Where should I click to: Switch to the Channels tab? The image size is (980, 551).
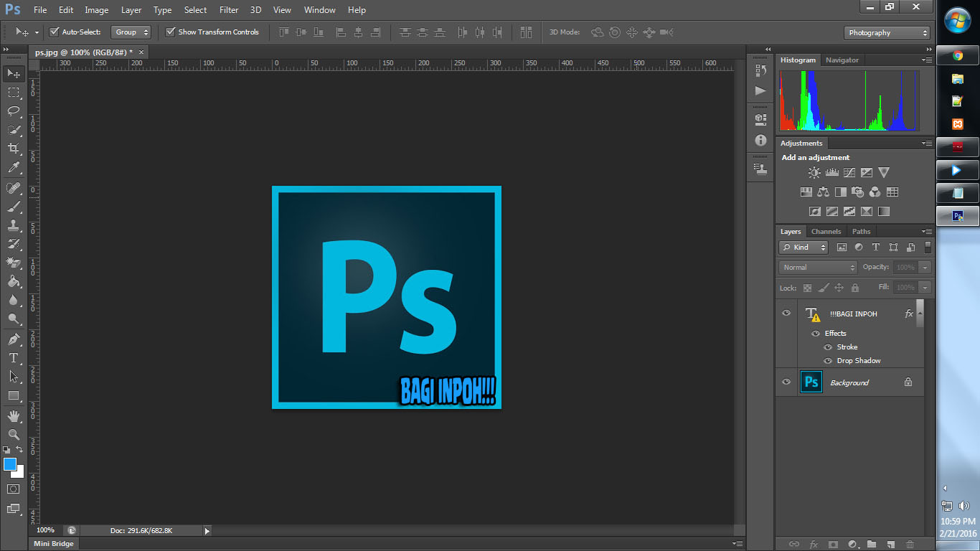tap(826, 231)
